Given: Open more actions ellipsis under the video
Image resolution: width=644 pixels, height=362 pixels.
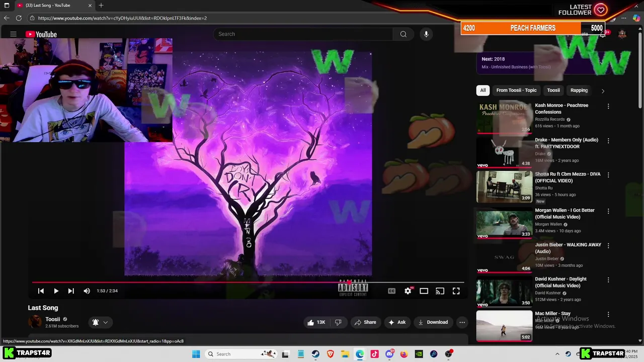Looking at the screenshot, I should point(462,322).
